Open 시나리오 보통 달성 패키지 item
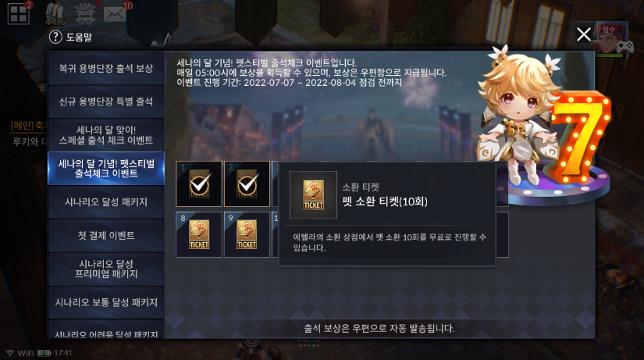644x360 pixels. 106,302
